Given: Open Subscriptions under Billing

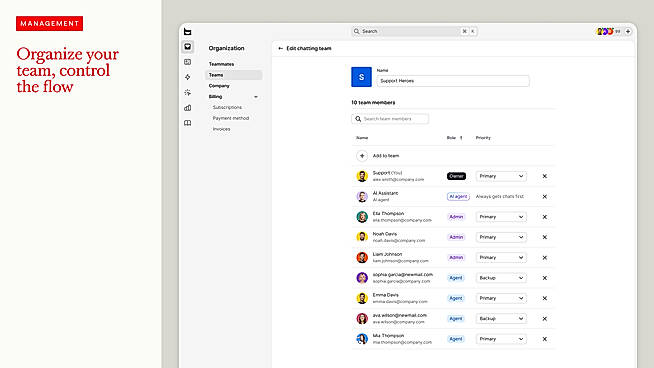Looking at the screenshot, I should (227, 108).
